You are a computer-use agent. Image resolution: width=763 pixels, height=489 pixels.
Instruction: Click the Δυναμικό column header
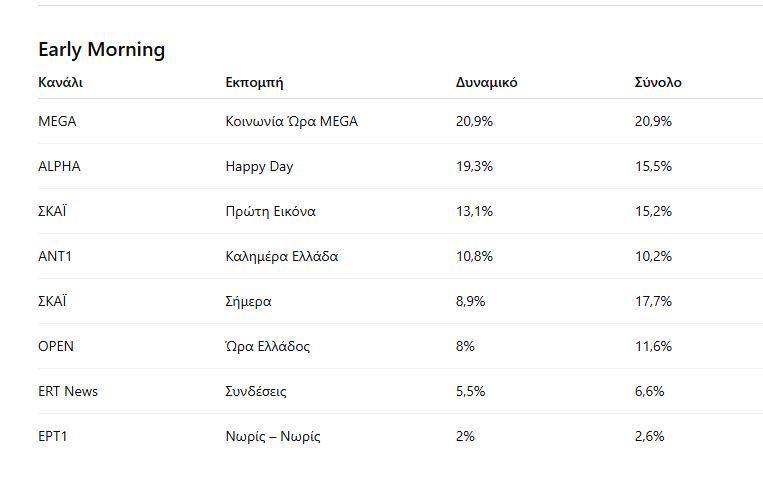coord(486,82)
